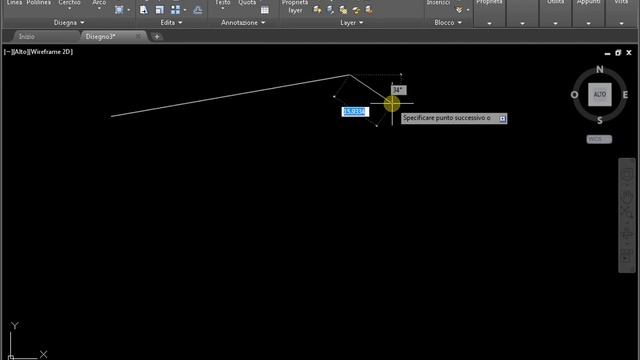Click the highlighted dynamic length input field
Image resolution: width=640 pixels, height=360 pixels.
coord(355,112)
